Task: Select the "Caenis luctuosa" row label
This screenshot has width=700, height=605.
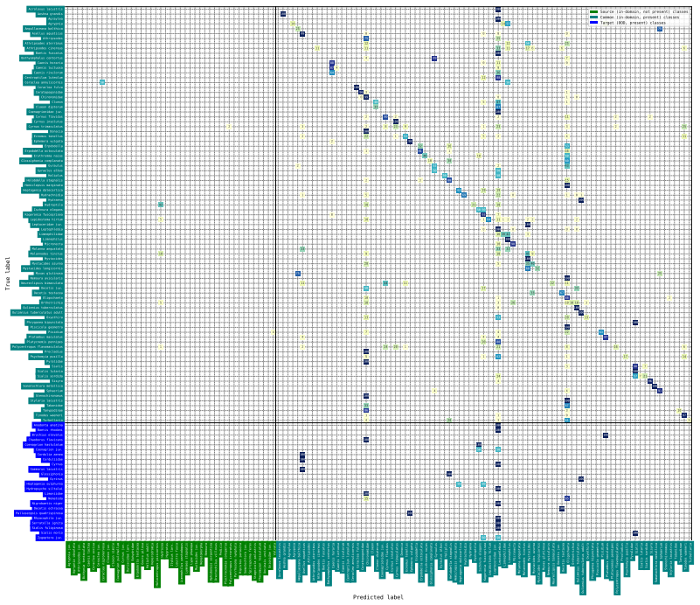Action: 50,68
